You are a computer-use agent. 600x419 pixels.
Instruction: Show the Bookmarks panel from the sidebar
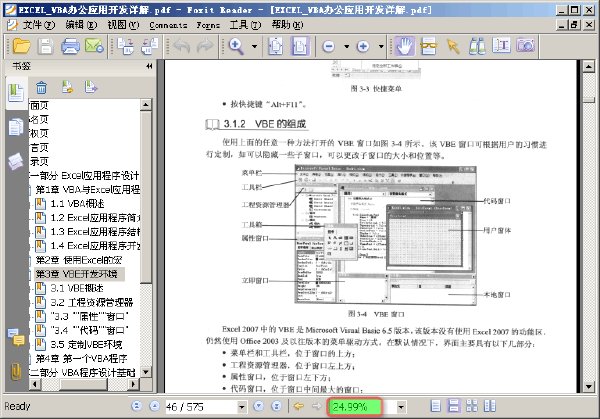pos(16,93)
